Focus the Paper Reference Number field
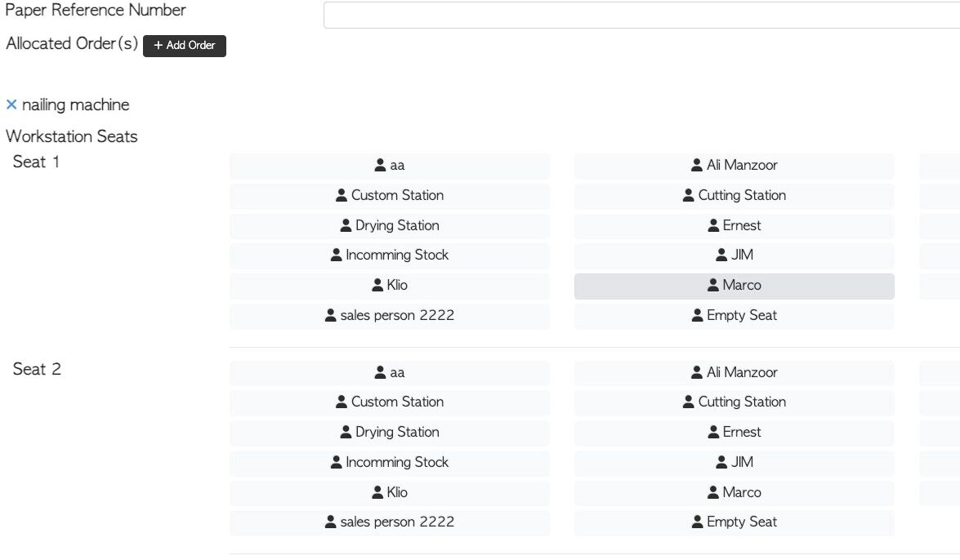This screenshot has width=960, height=560. [641, 16]
